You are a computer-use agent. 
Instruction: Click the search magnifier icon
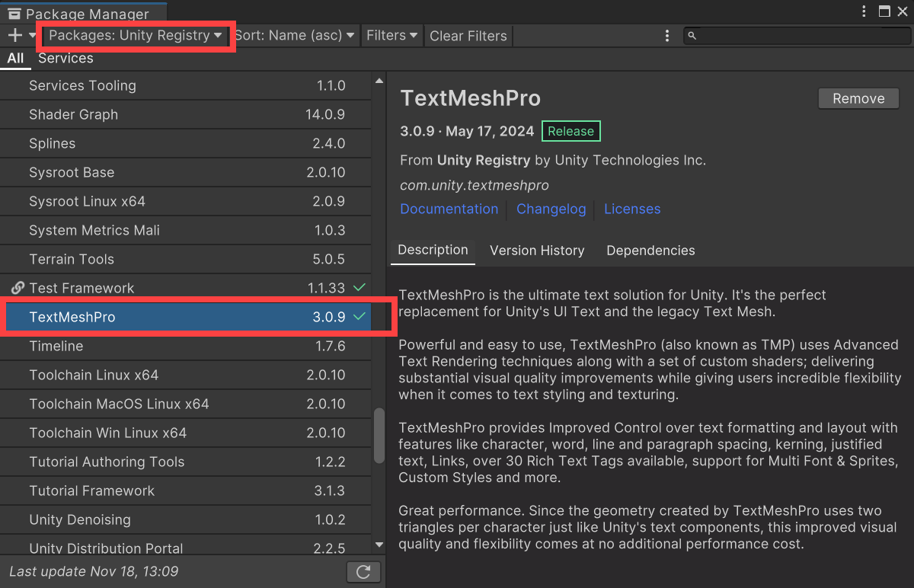pyautogui.click(x=692, y=36)
